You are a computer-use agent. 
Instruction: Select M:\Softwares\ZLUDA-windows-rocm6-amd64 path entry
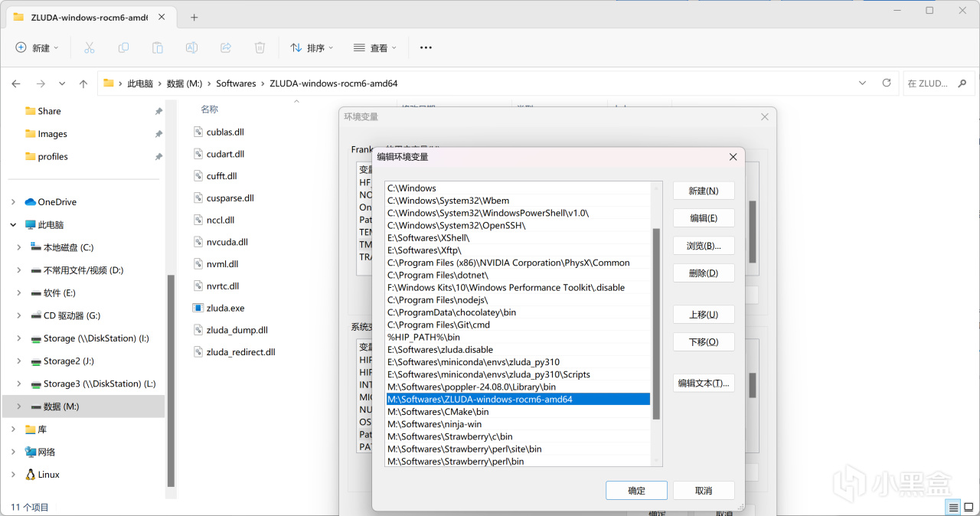tap(518, 400)
